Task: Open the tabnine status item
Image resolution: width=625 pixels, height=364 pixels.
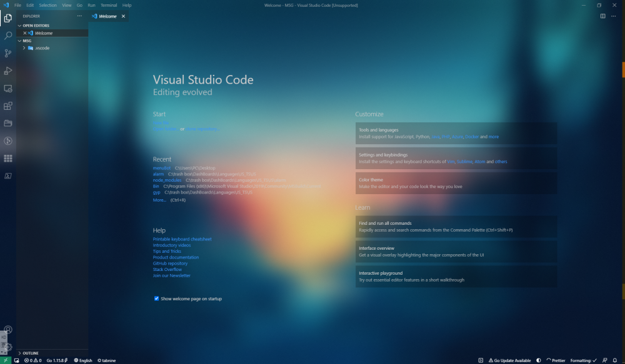Action: point(106,360)
